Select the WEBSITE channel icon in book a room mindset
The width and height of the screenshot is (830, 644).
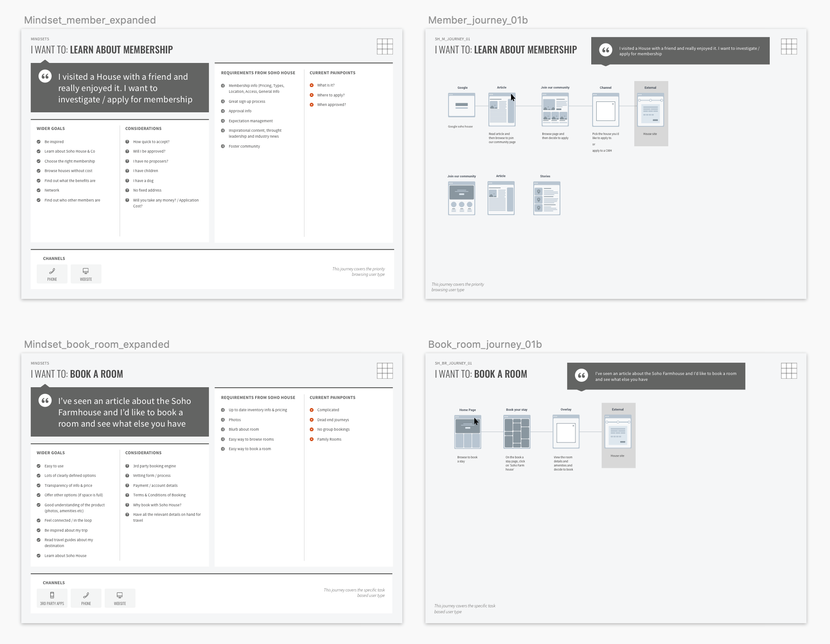120,598
